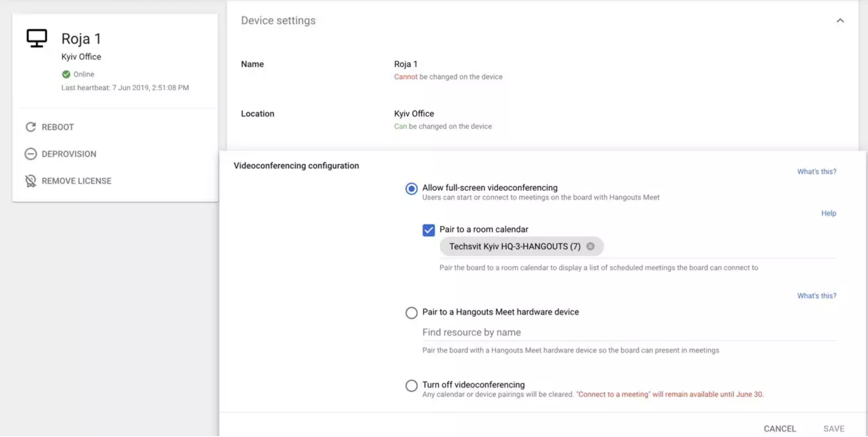This screenshot has width=868, height=437.
Task: Click the REMOVE LICENSE button label
Action: tap(76, 181)
